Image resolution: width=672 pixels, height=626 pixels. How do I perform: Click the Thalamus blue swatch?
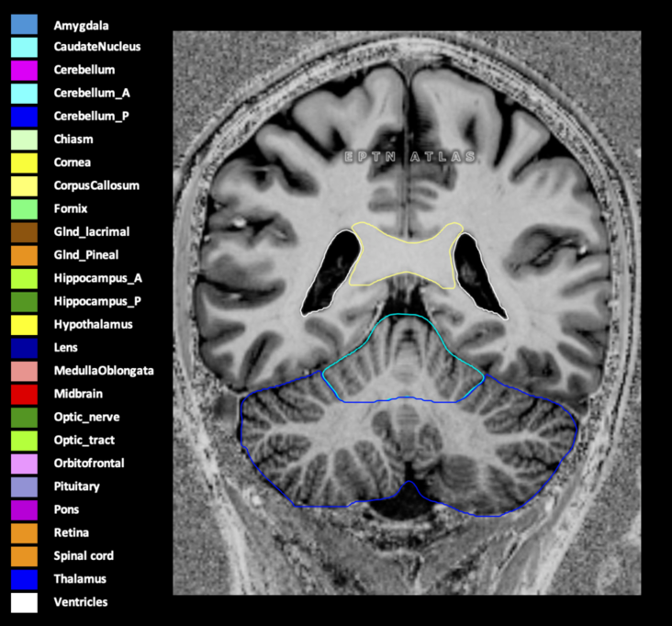(x=24, y=580)
